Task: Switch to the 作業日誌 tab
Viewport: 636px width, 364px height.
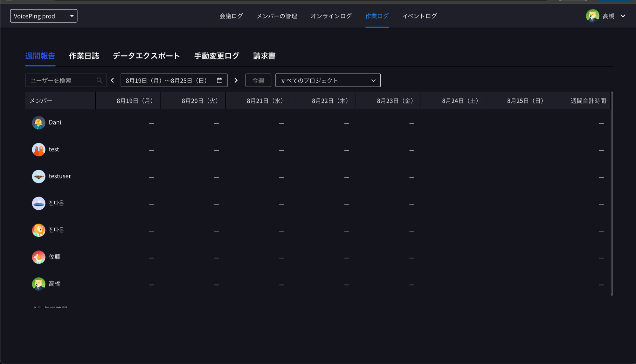Action: tap(84, 56)
